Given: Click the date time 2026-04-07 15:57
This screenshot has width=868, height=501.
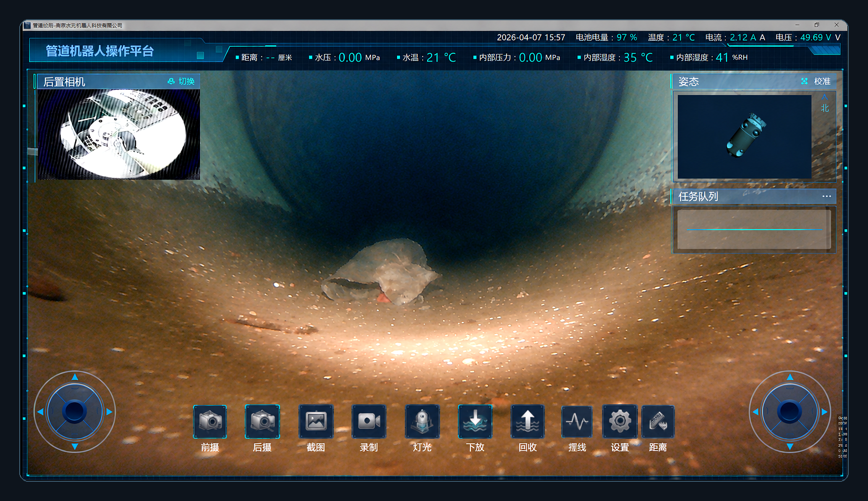Looking at the screenshot, I should 531,37.
